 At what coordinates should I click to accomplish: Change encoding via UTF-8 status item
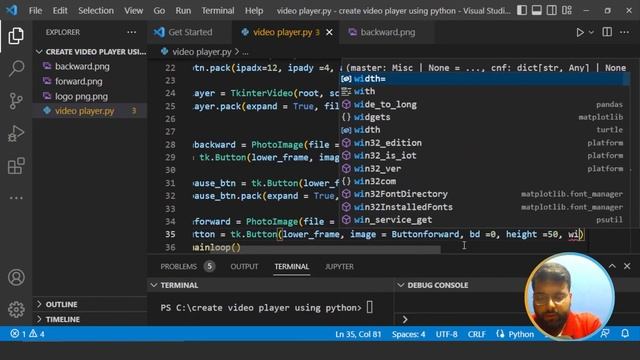tap(446, 334)
